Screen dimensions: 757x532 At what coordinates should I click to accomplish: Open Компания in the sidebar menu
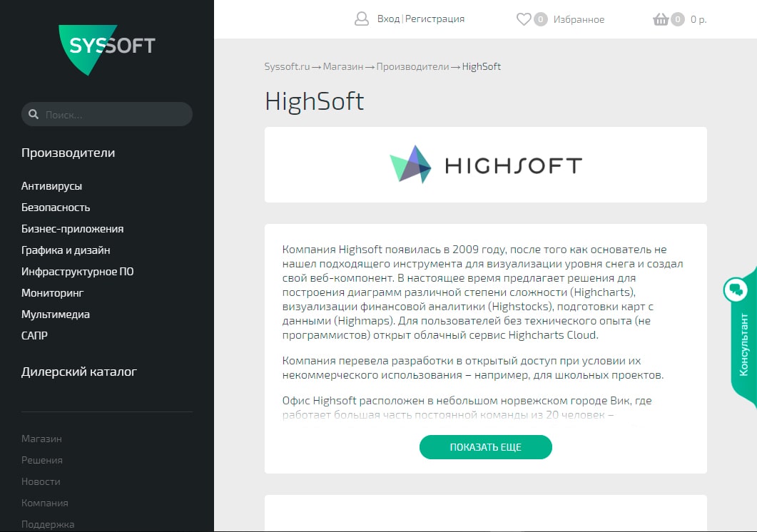pos(44,503)
